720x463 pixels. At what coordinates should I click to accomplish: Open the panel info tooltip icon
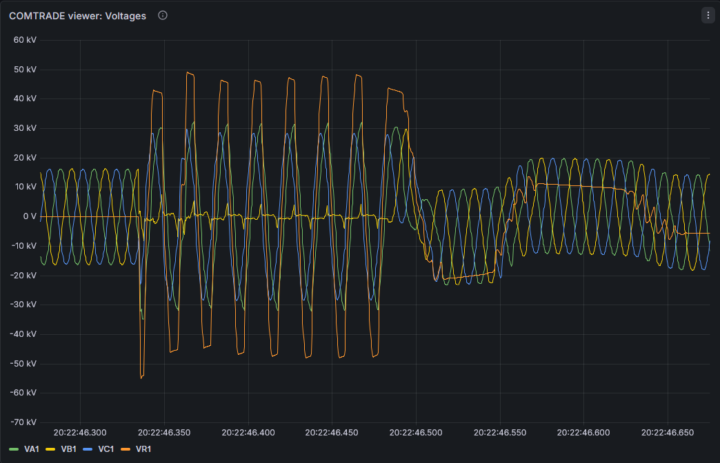coord(163,15)
